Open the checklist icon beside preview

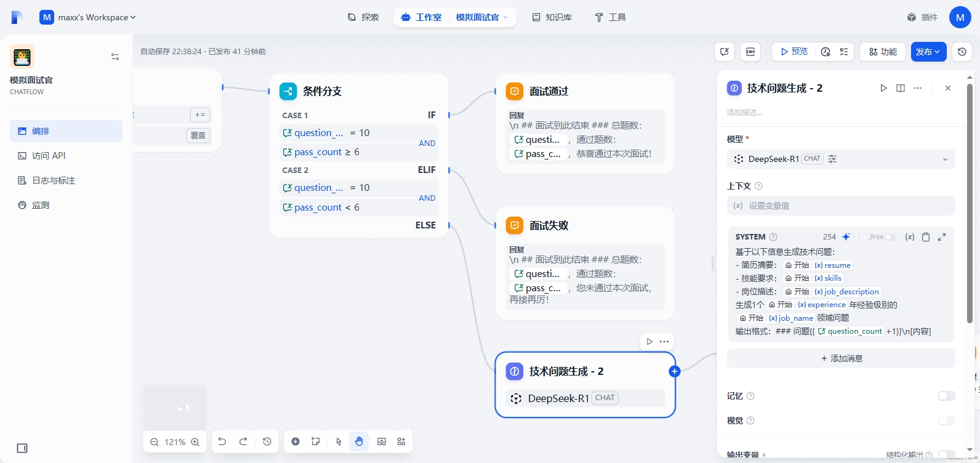click(x=844, y=52)
